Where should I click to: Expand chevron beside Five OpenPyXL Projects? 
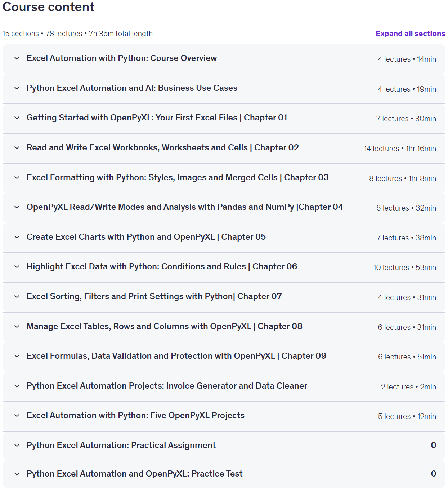[17, 416]
